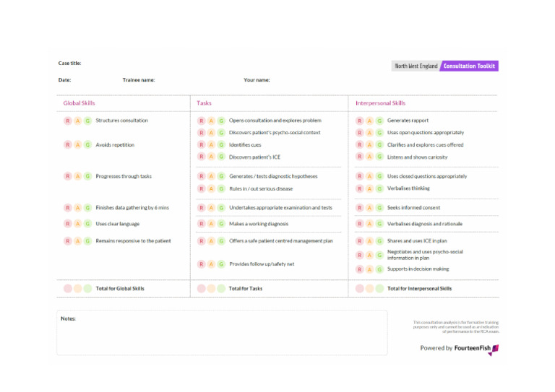555x392 pixels.
Task: Click amber total circle for Interpersonal Skills
Action: 369,289
